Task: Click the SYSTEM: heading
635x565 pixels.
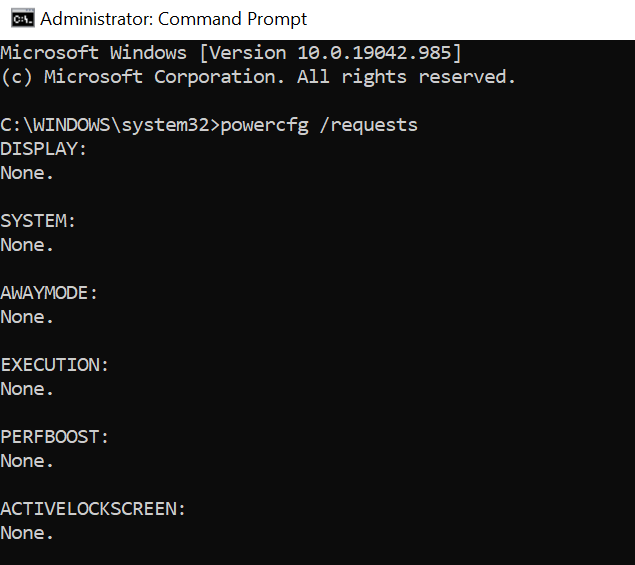Action: tap(38, 221)
